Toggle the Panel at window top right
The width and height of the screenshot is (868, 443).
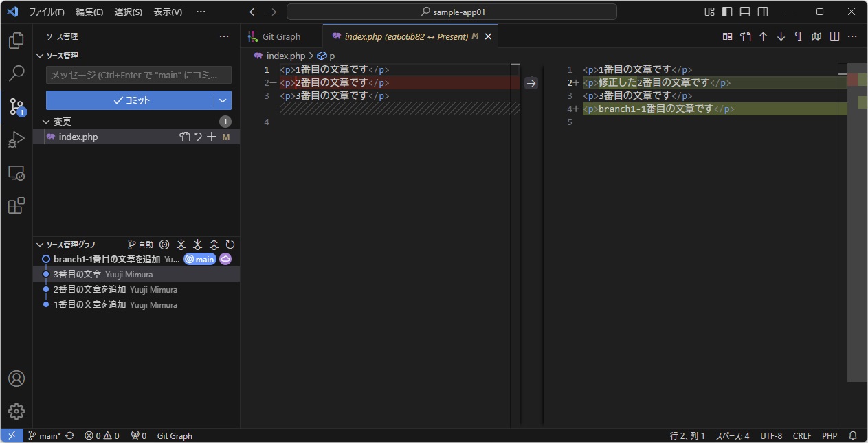point(744,11)
